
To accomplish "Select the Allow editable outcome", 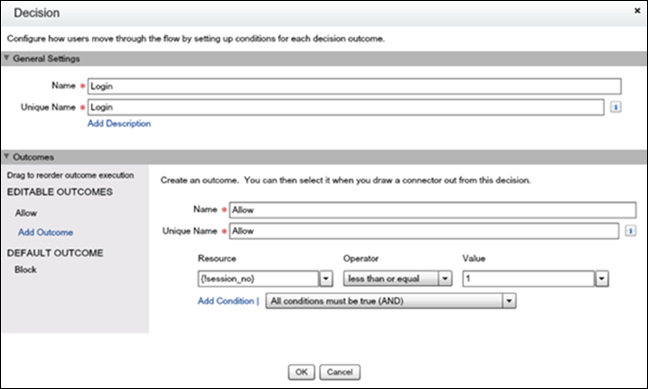I will (x=26, y=213).
